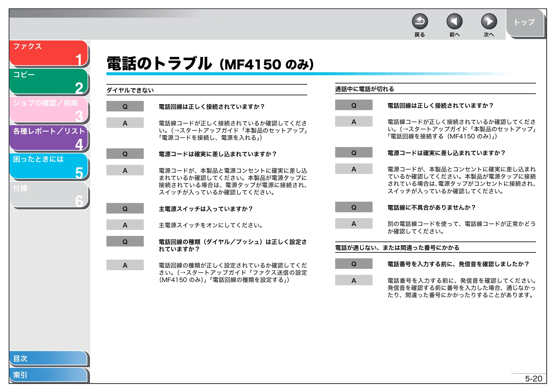Screen dimensions: 554x392
Task: Go to previous page with 前へ icon
Action: (454, 22)
